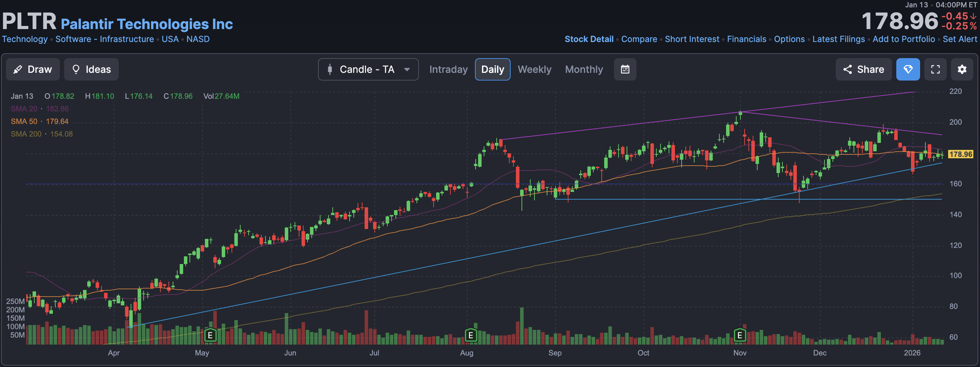Click Software - Infrastructure industry link
The width and height of the screenshot is (980, 367).
[x=105, y=39]
